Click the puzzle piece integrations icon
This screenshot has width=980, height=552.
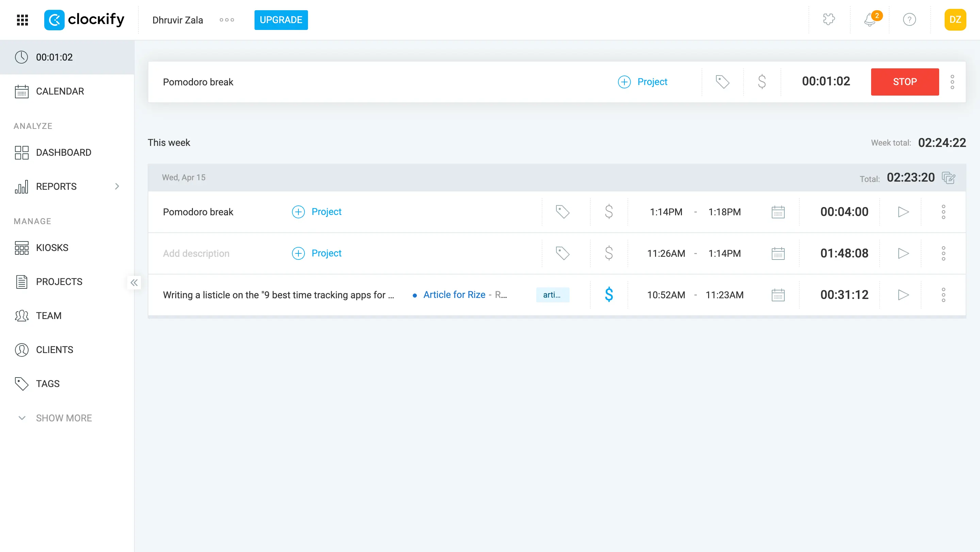point(829,19)
